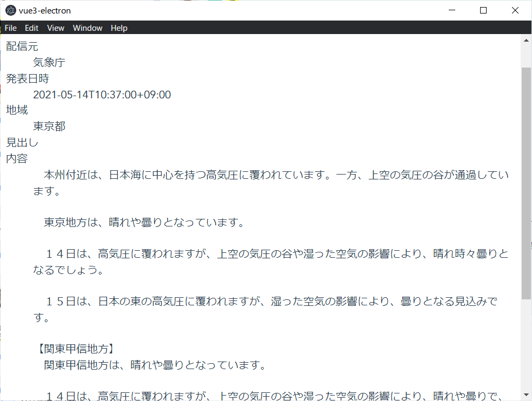Click the 気象庁 publisher name

[x=48, y=62]
